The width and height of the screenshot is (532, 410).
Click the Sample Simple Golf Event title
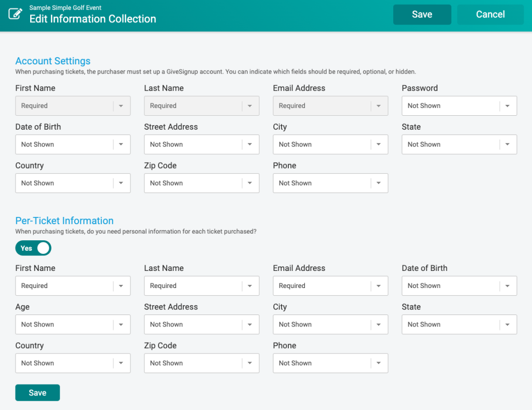click(65, 7)
